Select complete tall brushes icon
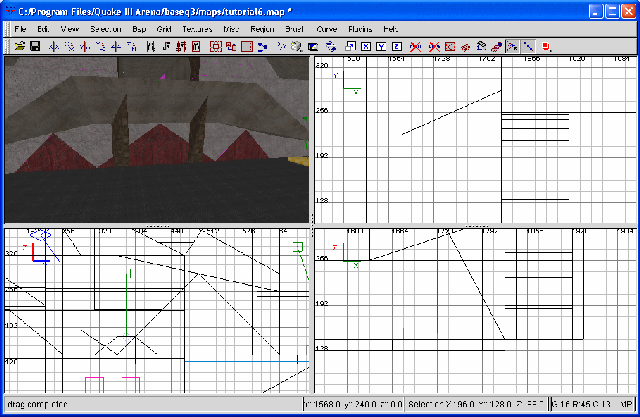640x417 pixels. (150, 47)
